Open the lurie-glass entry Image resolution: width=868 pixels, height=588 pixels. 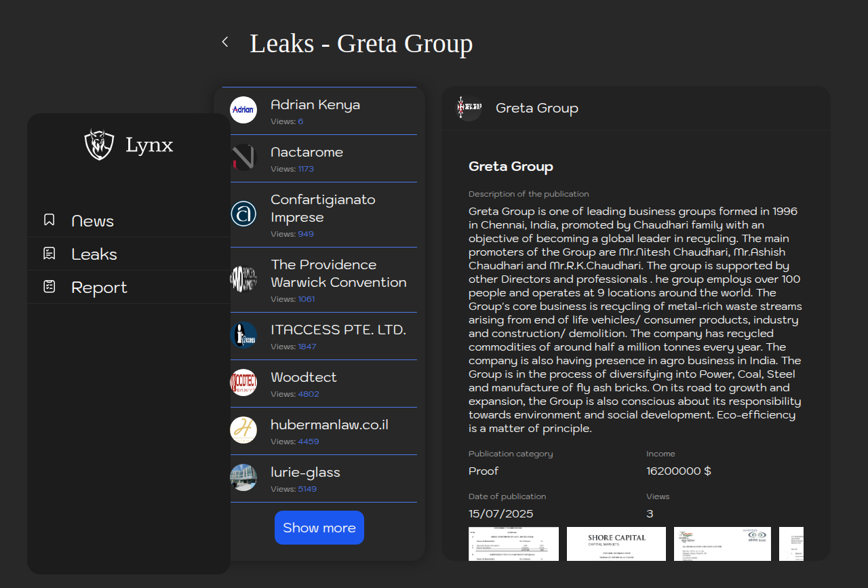[319, 479]
